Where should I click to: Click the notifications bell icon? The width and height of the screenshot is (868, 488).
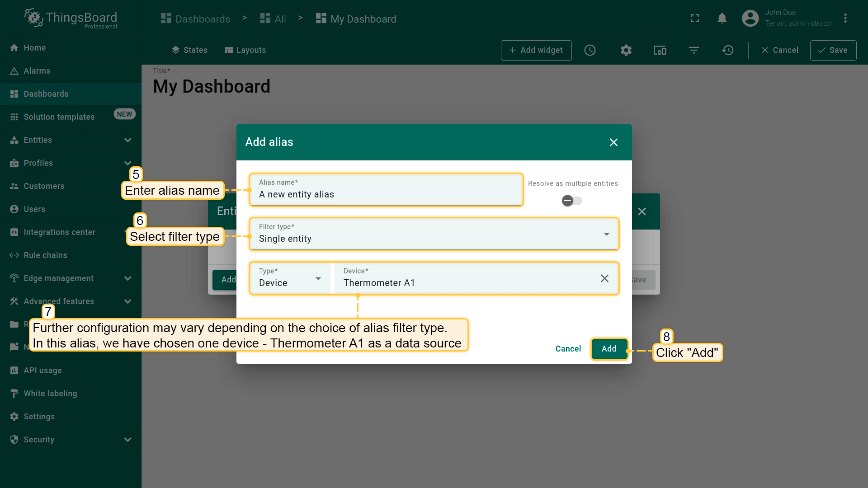(722, 18)
